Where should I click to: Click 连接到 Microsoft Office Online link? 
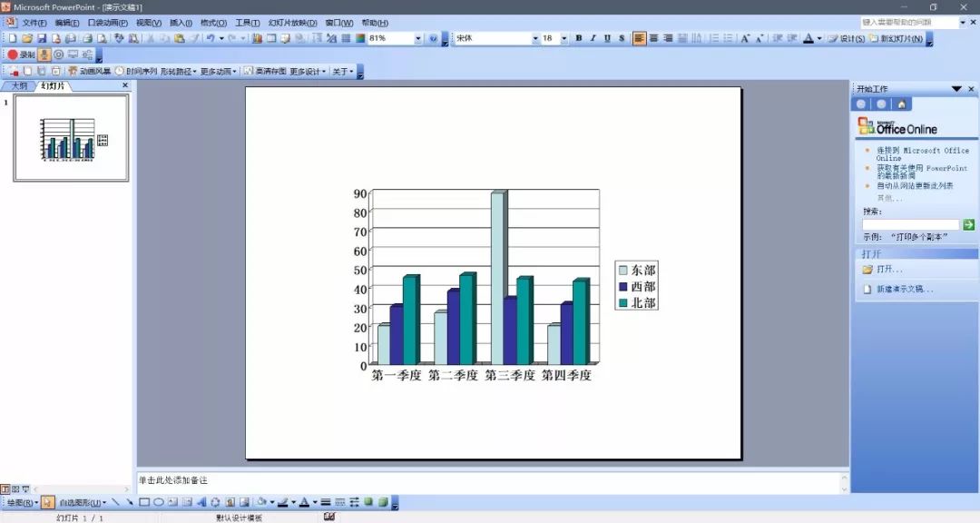point(923,153)
